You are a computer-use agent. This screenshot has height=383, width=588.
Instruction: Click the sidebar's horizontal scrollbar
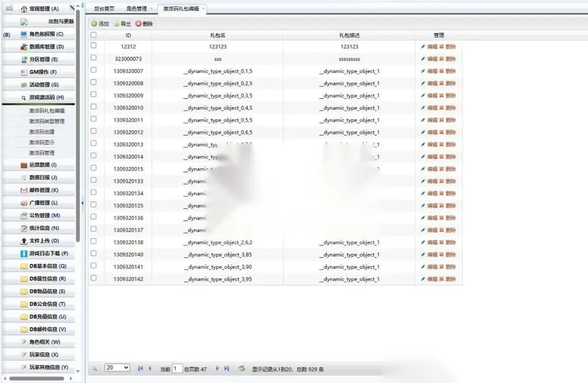(36, 378)
